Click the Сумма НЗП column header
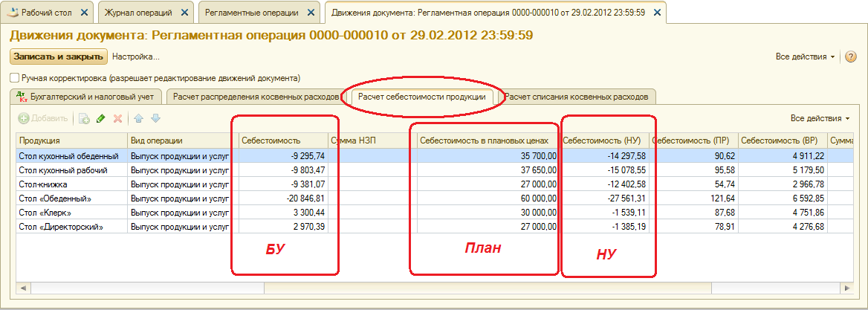The width and height of the screenshot is (868, 310). click(372, 141)
